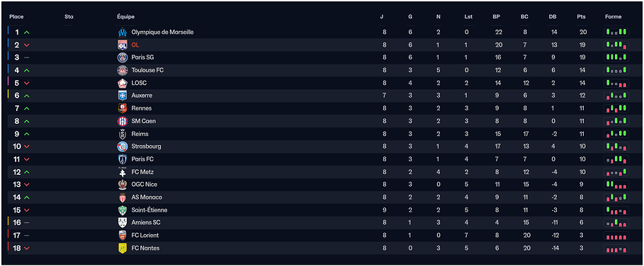644x266 pixels.
Task: Click the Forme column header
Action: point(614,17)
